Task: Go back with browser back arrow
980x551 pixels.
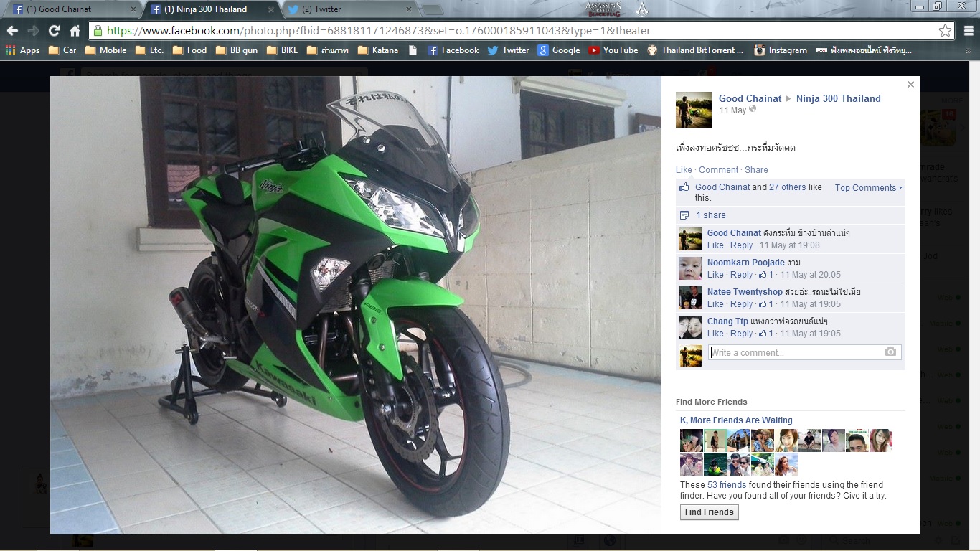Action: click(x=12, y=31)
